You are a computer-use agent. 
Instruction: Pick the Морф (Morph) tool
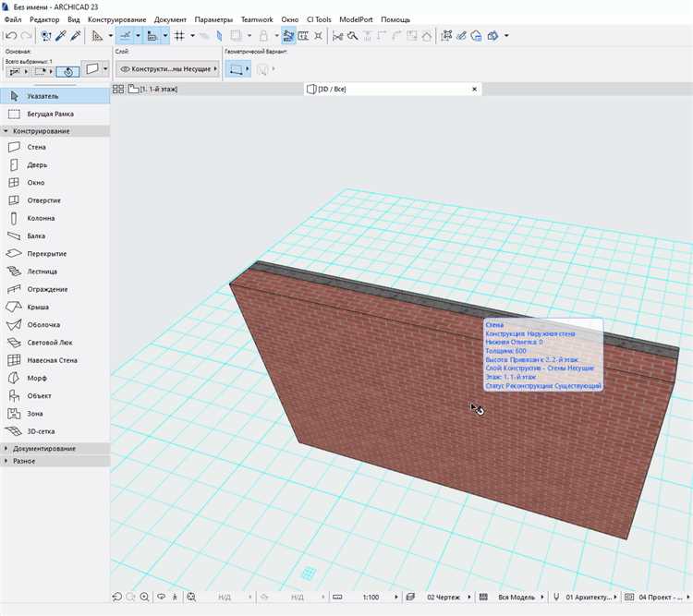pyautogui.click(x=37, y=378)
